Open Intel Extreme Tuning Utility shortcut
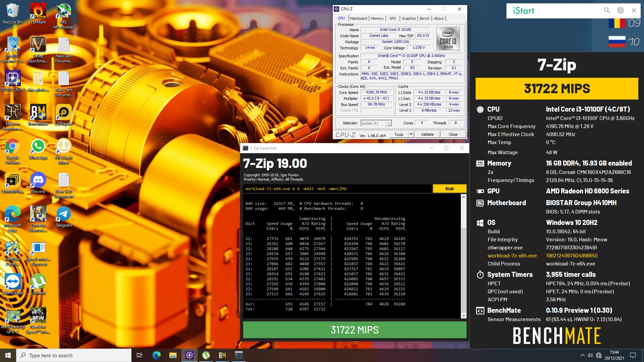This screenshot has width=644, height=362. 12,50
